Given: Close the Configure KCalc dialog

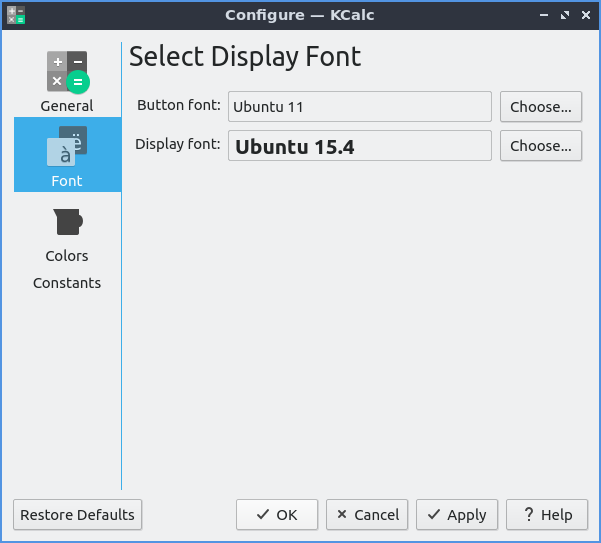Looking at the screenshot, I should coord(585,15).
